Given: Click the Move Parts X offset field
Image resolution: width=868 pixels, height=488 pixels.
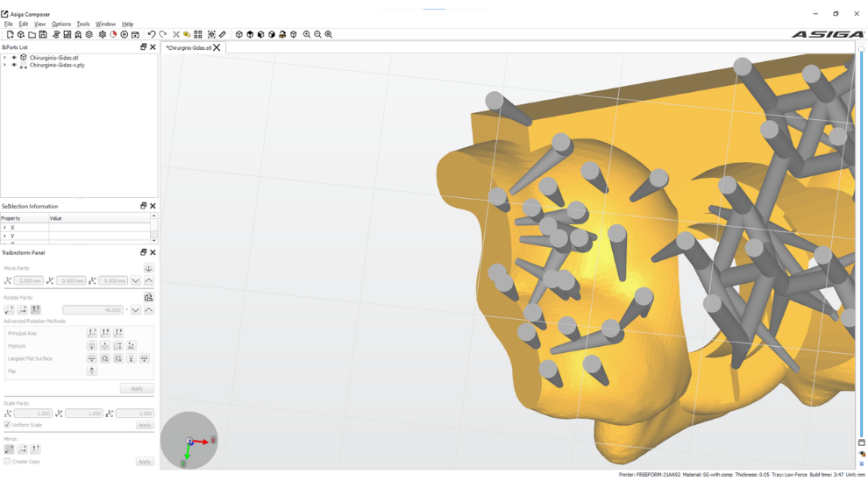Looking at the screenshot, I should (29, 280).
